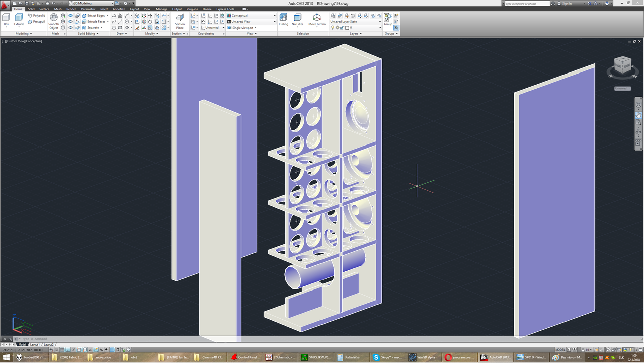Click the No Filter selection button
Viewport: 644px width, 363px height.
297,20
